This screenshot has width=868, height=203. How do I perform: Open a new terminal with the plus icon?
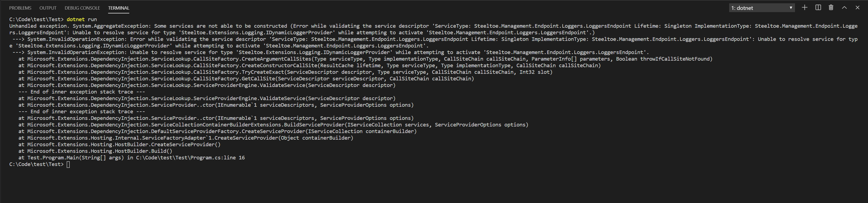(x=805, y=7)
